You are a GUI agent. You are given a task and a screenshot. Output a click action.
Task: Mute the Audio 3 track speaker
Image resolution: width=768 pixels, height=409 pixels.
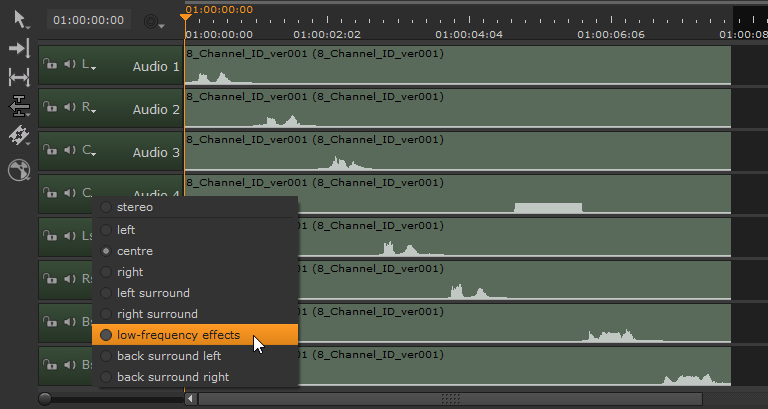[x=69, y=151]
